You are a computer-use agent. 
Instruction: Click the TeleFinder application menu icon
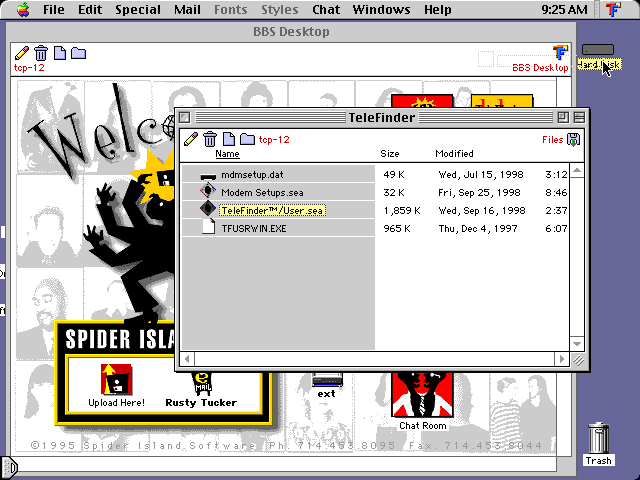click(x=613, y=9)
